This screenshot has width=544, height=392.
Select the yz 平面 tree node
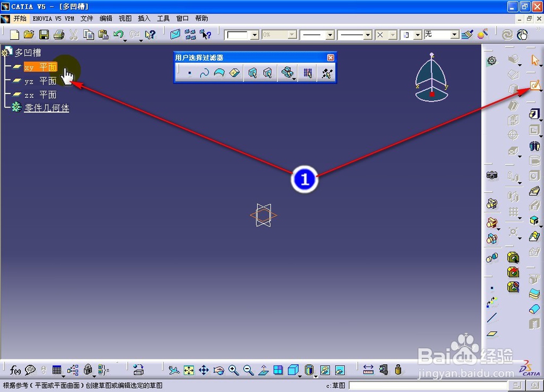click(x=40, y=81)
